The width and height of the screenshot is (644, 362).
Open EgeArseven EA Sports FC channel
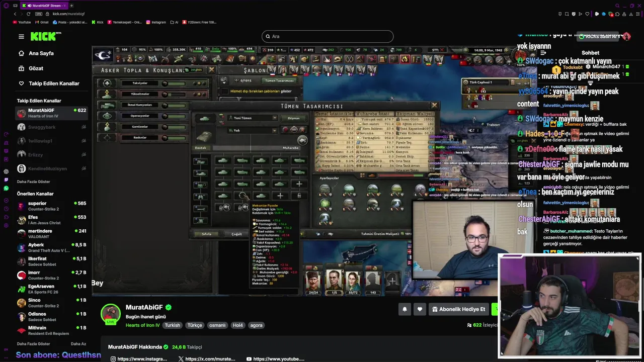tap(51, 289)
